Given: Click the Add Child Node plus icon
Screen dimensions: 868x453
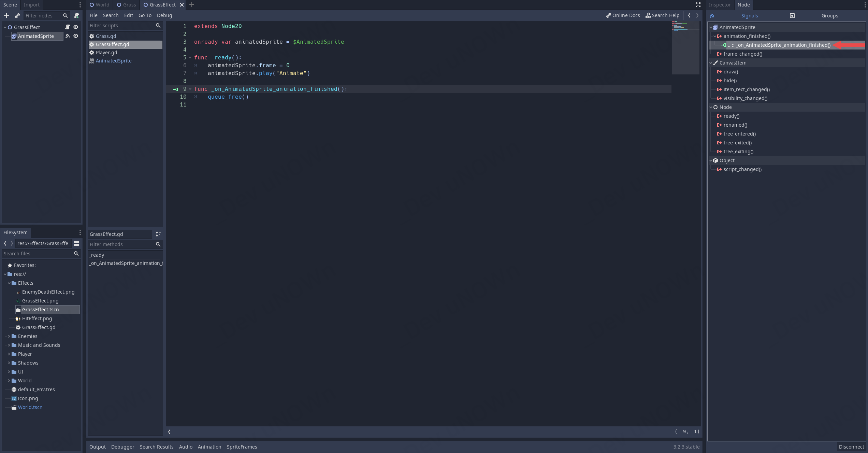Looking at the screenshot, I should (x=6, y=16).
